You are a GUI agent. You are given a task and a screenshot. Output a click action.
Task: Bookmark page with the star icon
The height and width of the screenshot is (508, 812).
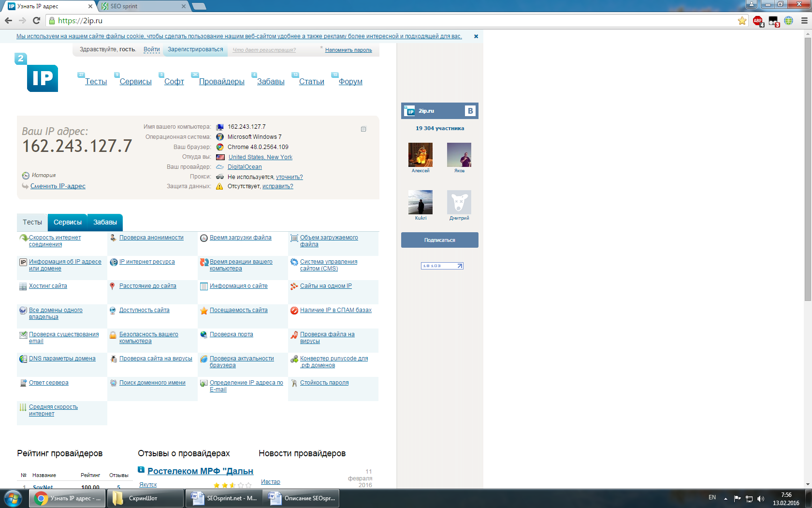(742, 21)
